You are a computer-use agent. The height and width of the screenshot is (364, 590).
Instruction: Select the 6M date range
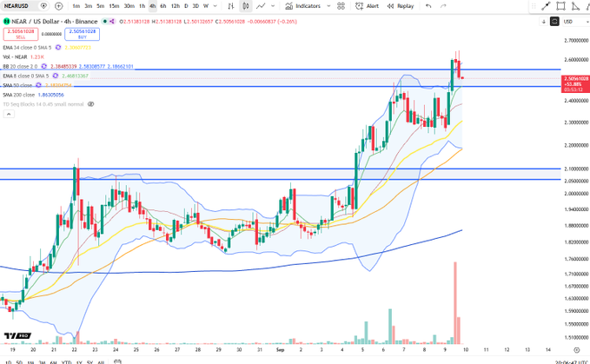53,362
